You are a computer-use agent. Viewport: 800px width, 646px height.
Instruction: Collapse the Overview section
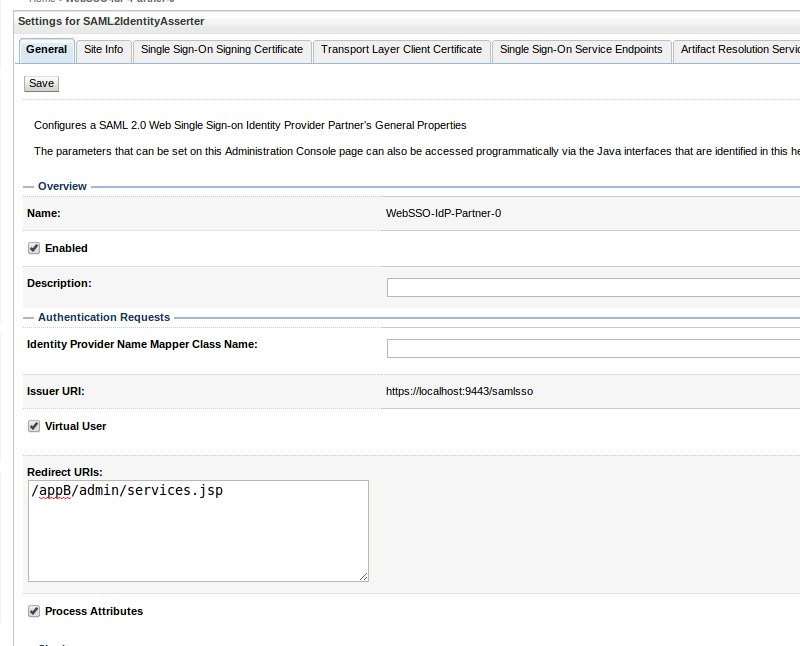[x=30, y=186]
